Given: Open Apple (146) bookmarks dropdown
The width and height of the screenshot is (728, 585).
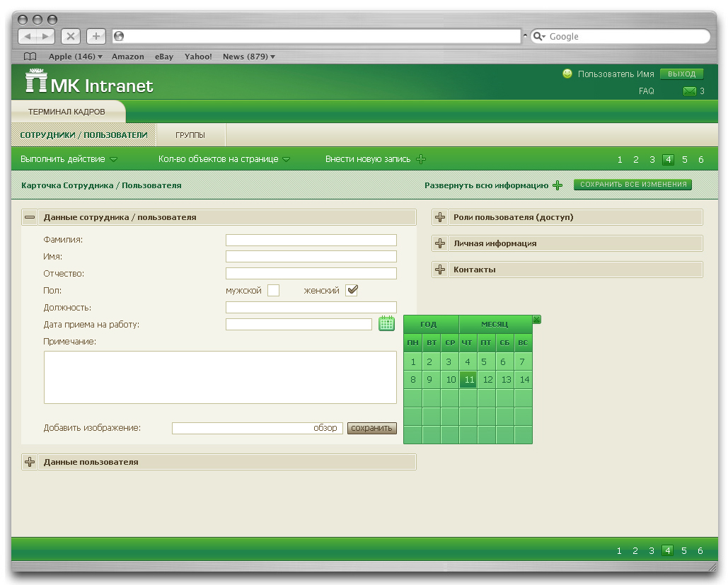Looking at the screenshot, I should point(75,57).
